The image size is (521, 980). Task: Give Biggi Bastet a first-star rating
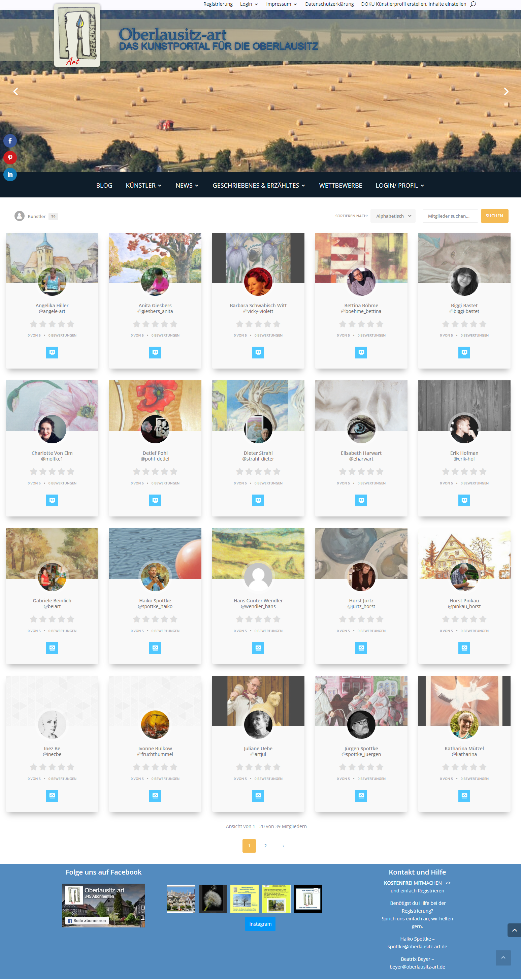click(x=446, y=324)
